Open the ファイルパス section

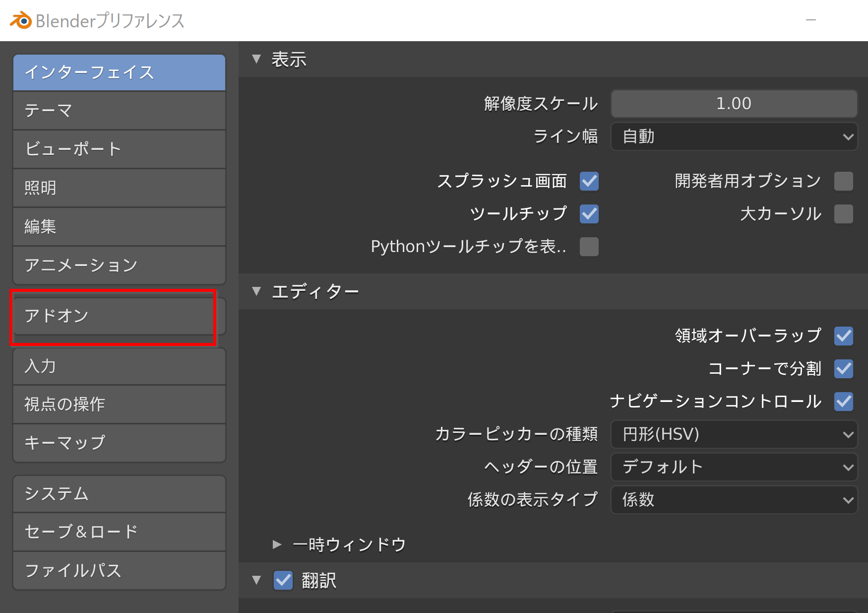(119, 571)
